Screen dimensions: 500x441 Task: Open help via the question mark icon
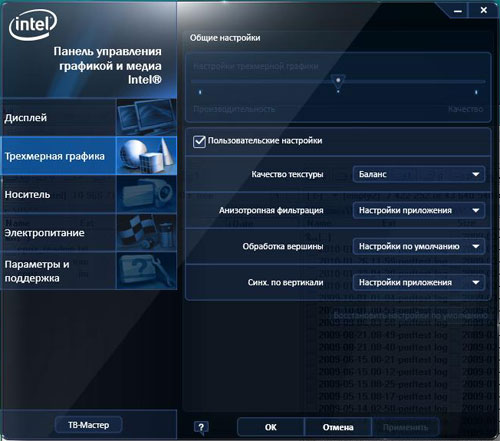[x=201, y=428]
